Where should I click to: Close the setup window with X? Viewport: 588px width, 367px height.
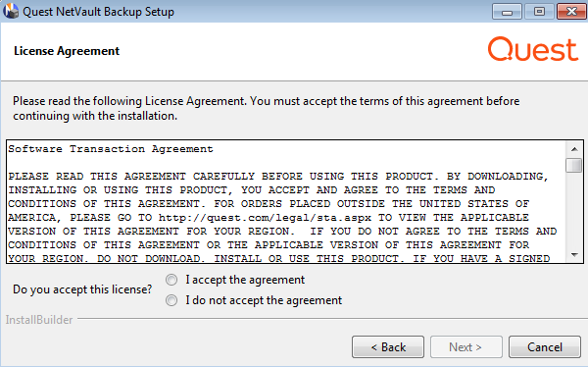(x=571, y=11)
